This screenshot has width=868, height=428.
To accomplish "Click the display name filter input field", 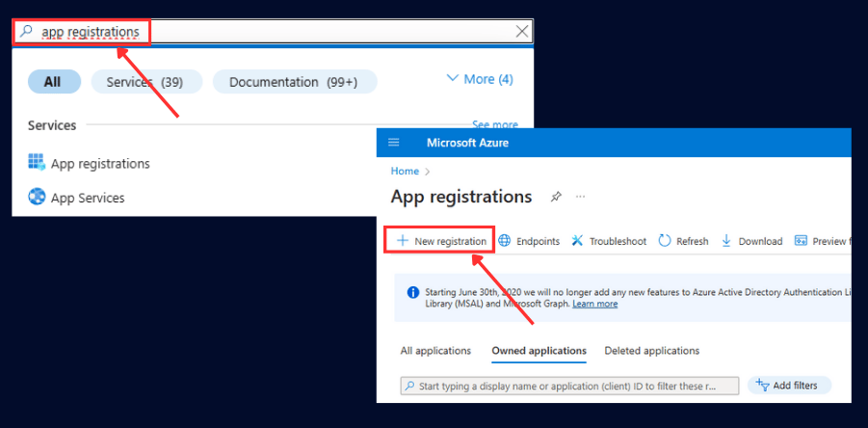I will coord(569,386).
